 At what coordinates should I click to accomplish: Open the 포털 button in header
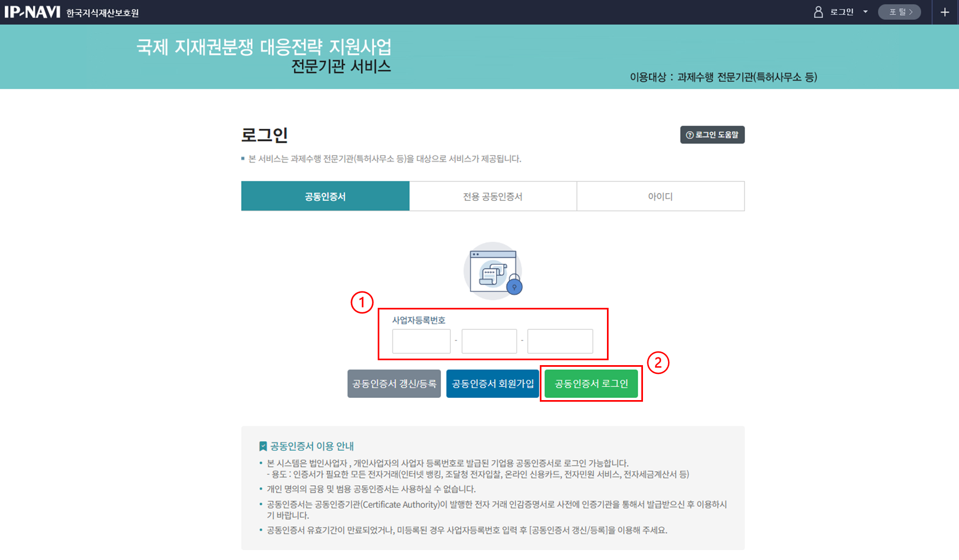[899, 12]
